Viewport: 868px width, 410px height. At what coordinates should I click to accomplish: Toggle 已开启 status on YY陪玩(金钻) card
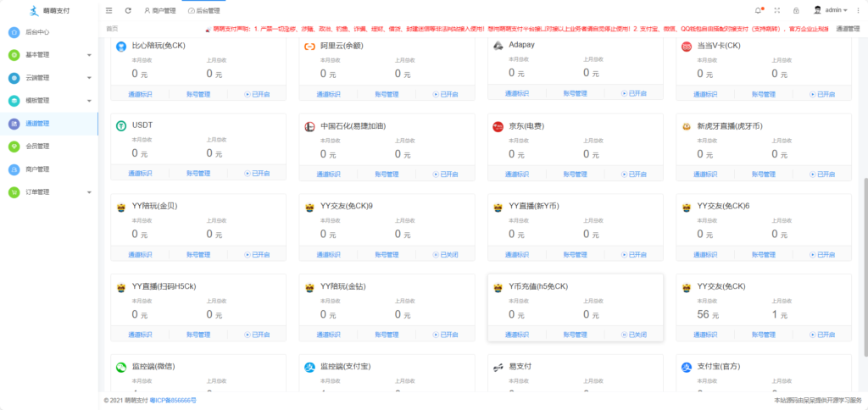coord(446,335)
